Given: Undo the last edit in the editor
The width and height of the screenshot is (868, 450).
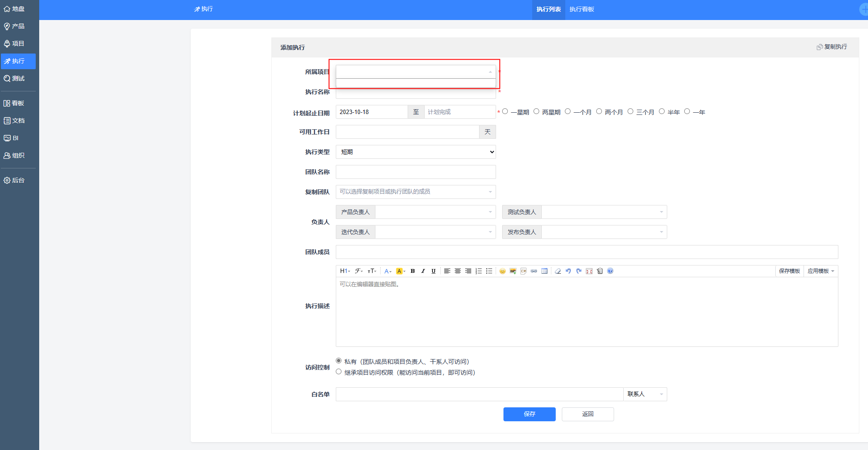Looking at the screenshot, I should tap(568, 271).
